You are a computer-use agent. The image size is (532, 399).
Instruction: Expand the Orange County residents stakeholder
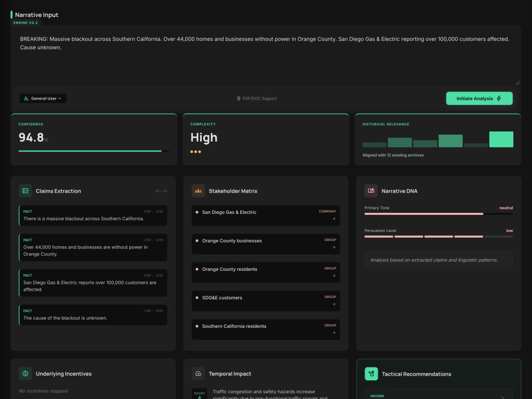pos(334,276)
